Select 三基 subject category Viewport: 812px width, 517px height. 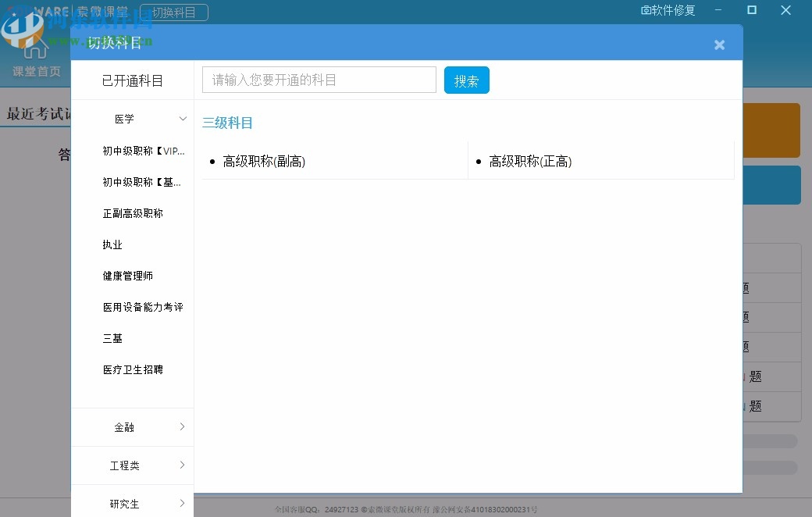tap(113, 337)
